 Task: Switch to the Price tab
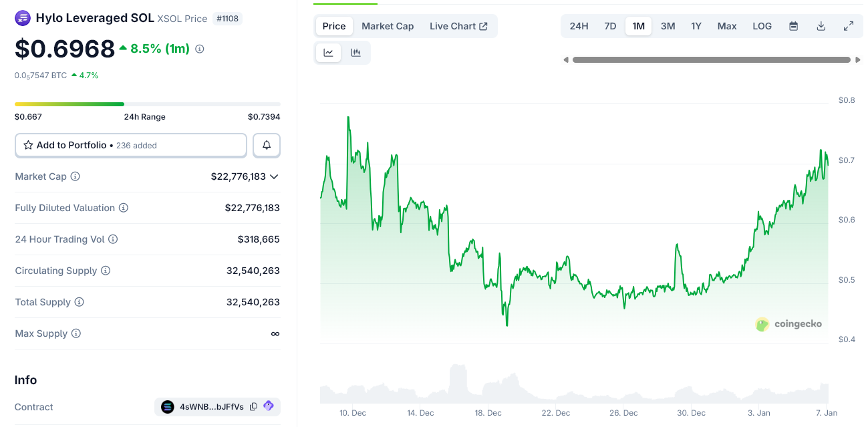coord(333,25)
